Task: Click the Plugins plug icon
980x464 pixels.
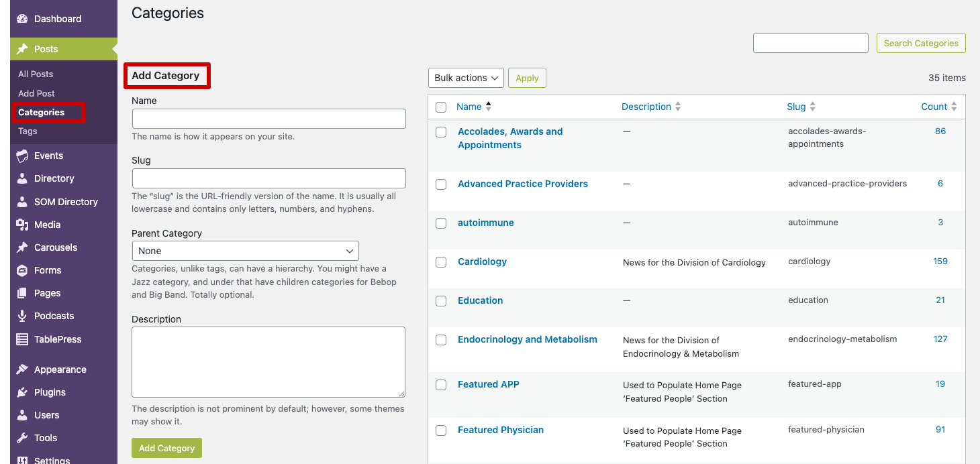Action: point(22,392)
